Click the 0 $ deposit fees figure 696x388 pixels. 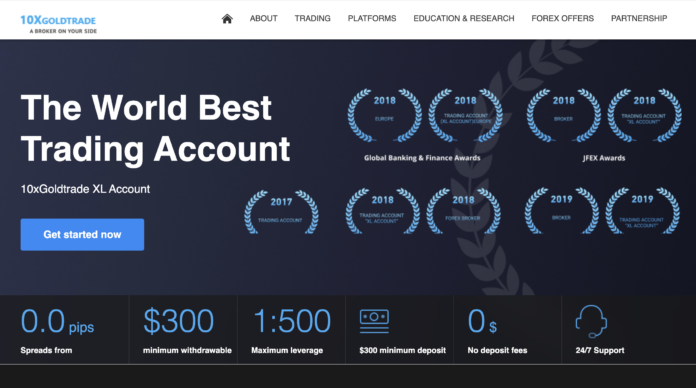coord(482,321)
